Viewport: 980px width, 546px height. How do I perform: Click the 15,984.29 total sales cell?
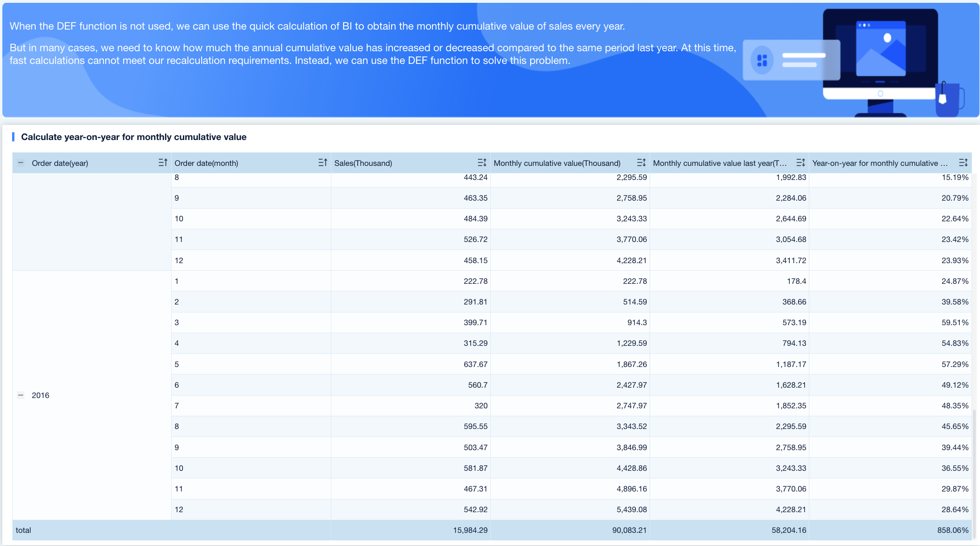point(470,530)
